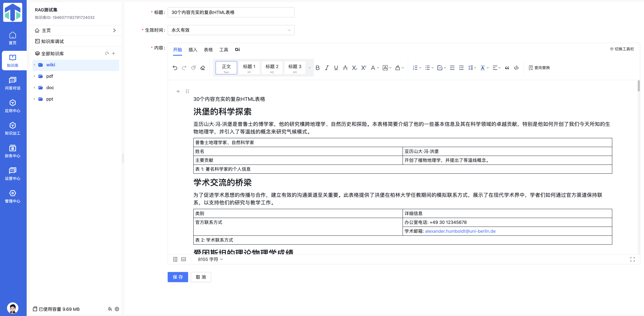Insert code block with code icon
Viewport: 644px width, 316px height.
click(516, 68)
